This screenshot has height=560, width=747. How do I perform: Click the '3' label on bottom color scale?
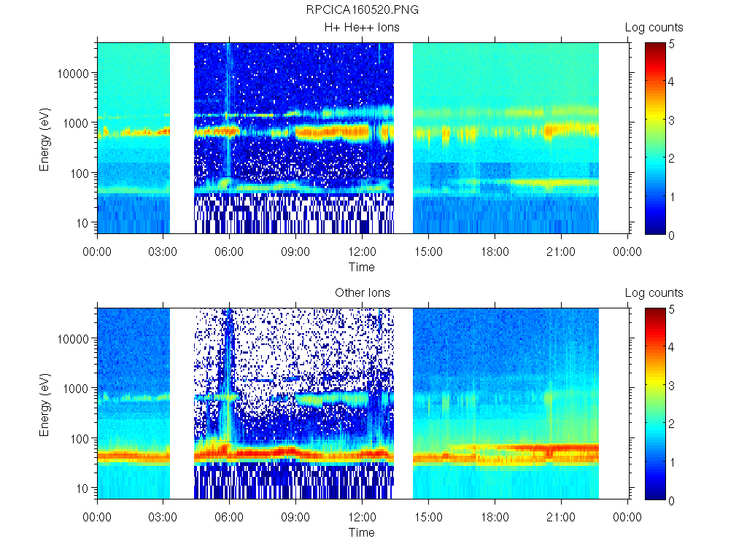click(x=671, y=386)
